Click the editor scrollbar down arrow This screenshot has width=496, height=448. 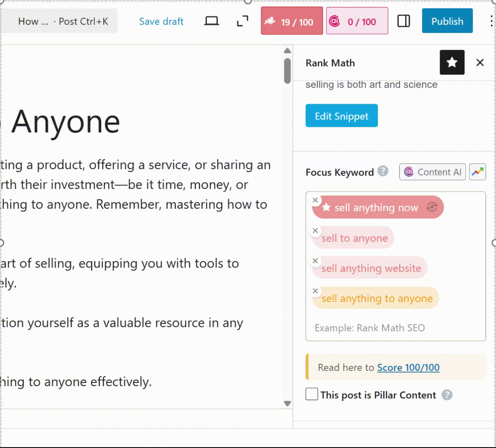click(287, 403)
